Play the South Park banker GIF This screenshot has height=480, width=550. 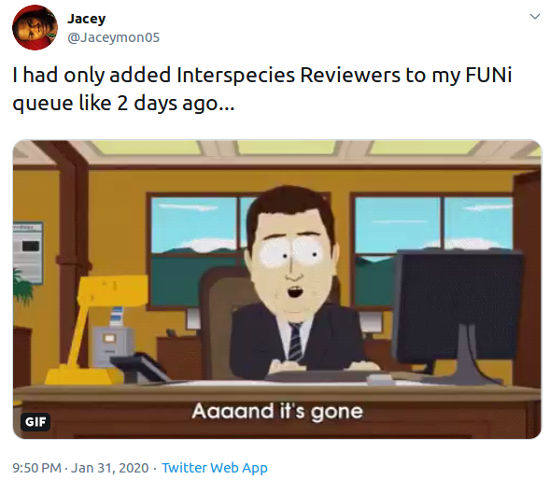(x=277, y=289)
